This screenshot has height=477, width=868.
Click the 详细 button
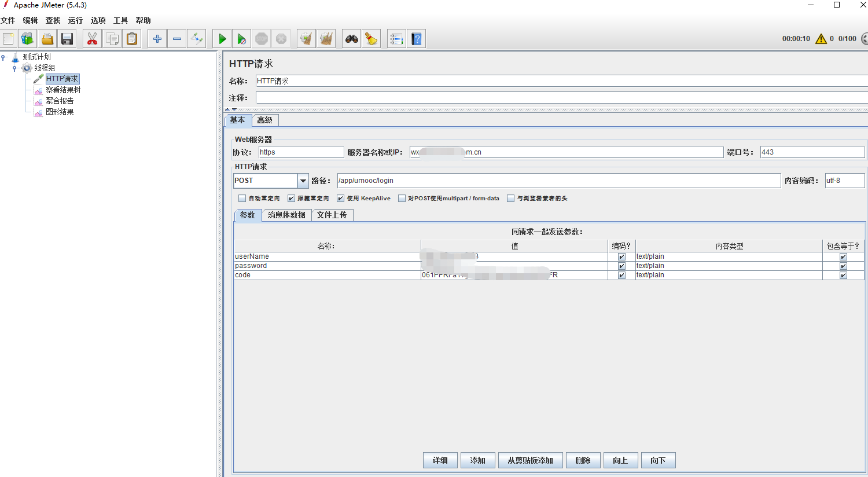coord(440,460)
